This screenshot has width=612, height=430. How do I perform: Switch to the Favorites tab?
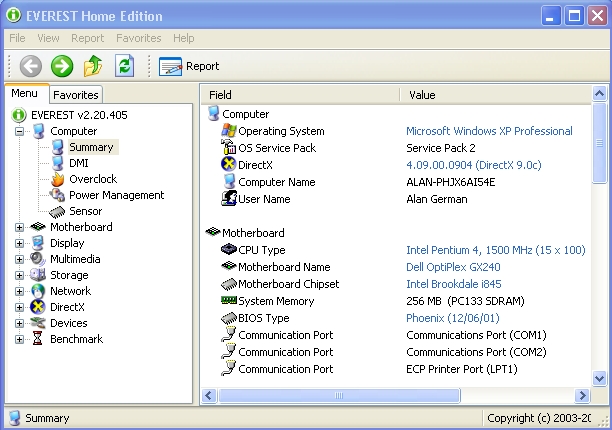(x=76, y=95)
